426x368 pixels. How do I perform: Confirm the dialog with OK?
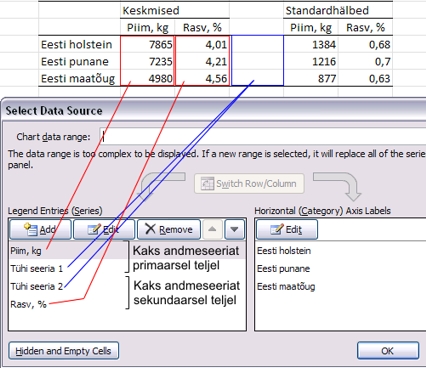click(x=388, y=351)
